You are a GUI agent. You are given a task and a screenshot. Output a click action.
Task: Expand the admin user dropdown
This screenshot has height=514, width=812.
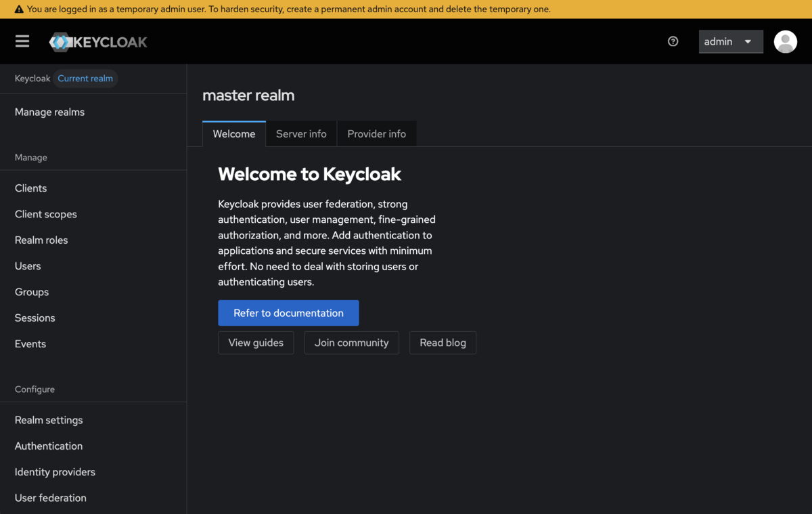point(731,41)
